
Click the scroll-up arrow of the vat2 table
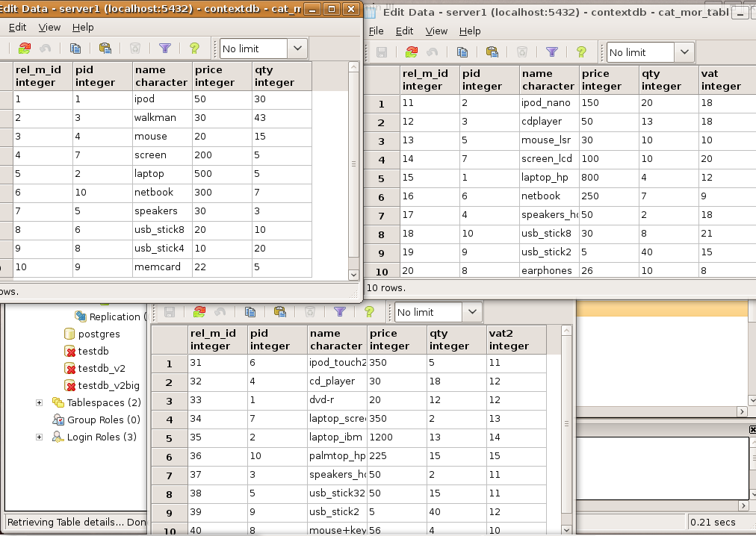[567, 331]
